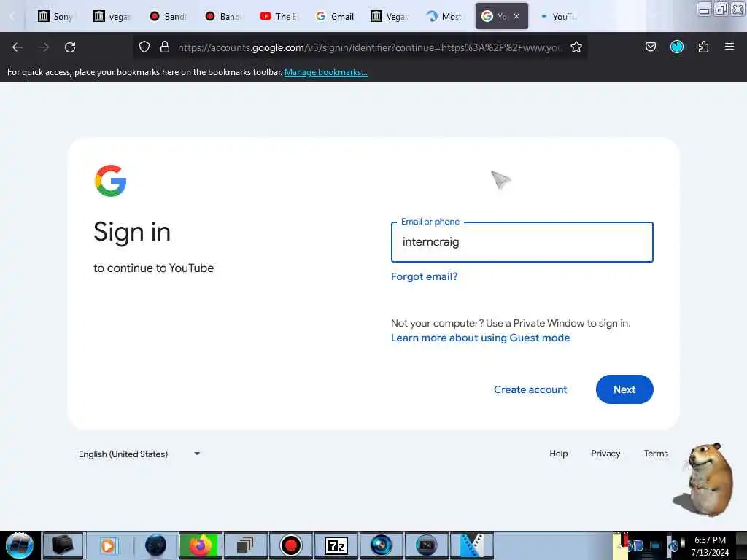The image size is (747, 560).
Task: Click the dark blue sphere taskbar icon
Action: 156,545
